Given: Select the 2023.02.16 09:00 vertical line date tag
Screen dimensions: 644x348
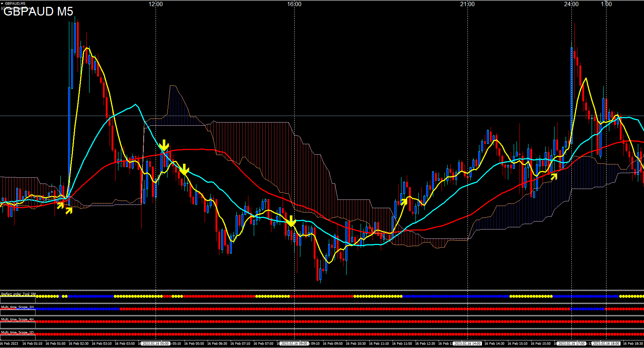Looking at the screenshot, I should (294, 344).
